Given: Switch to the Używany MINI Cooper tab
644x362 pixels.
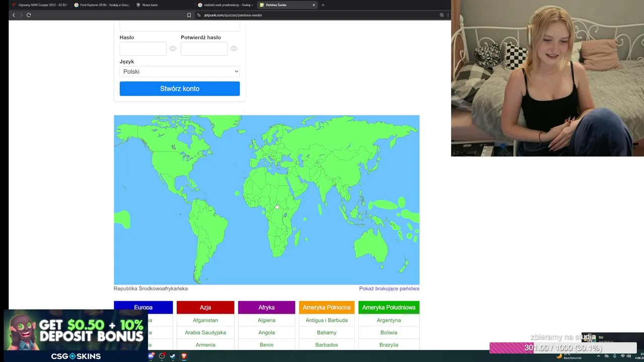Looking at the screenshot, I should 40,5.
